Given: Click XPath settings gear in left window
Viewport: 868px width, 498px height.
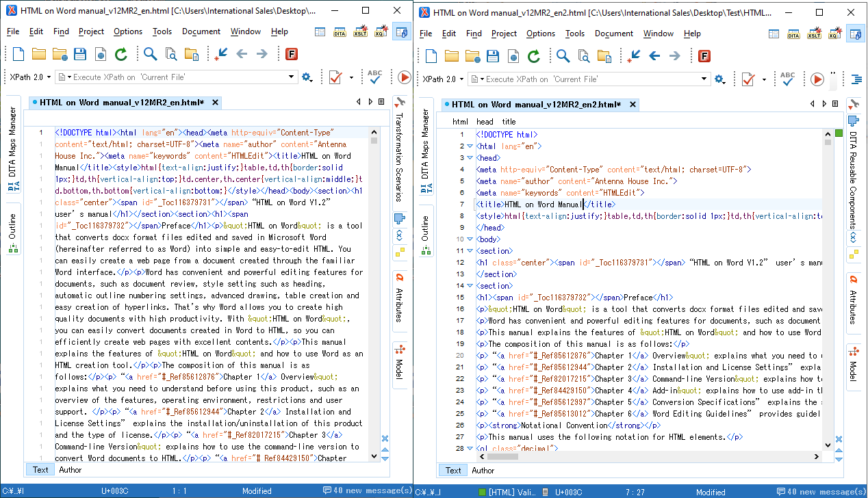Looking at the screenshot, I should click(306, 77).
